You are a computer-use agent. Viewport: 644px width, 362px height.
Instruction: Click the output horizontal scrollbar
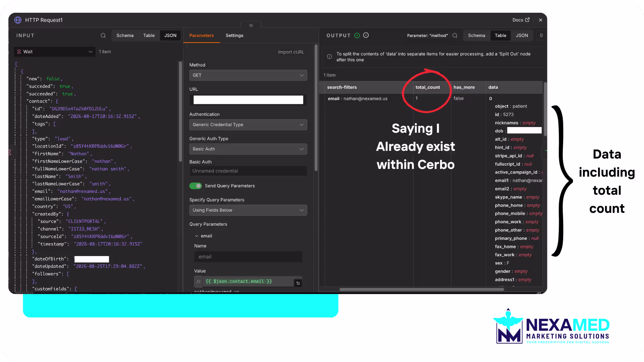421,289
